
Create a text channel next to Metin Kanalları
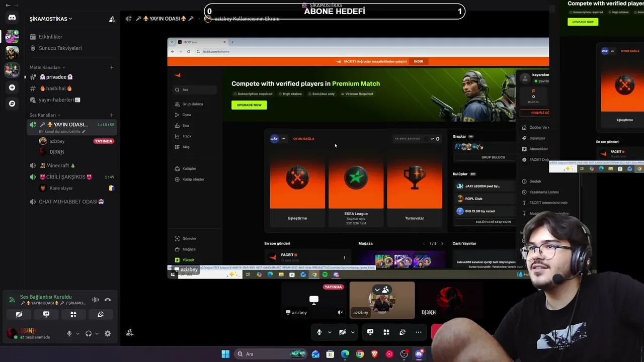pyautogui.click(x=112, y=67)
